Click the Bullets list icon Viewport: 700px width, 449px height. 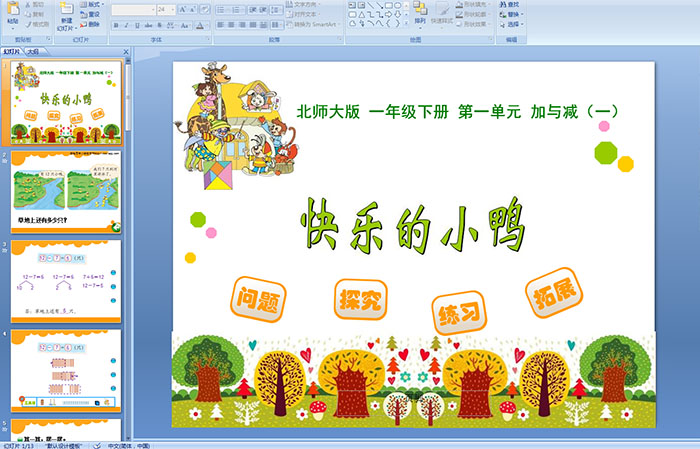(223, 10)
